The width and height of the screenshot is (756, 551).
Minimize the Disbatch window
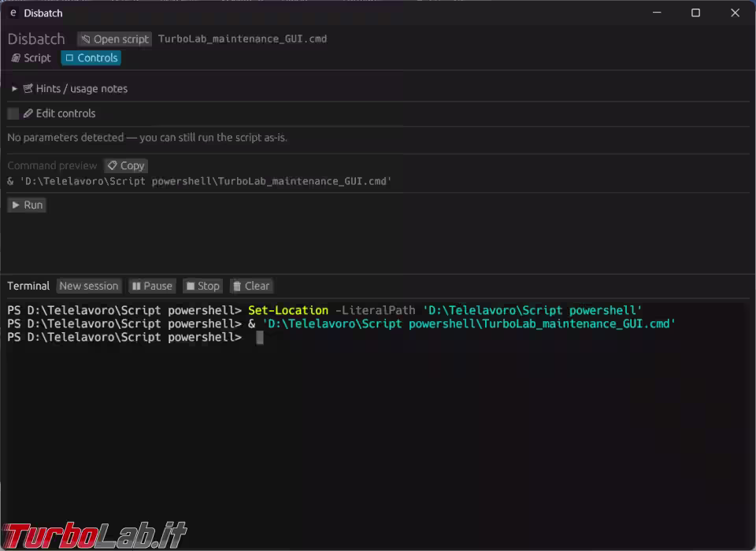tap(657, 13)
